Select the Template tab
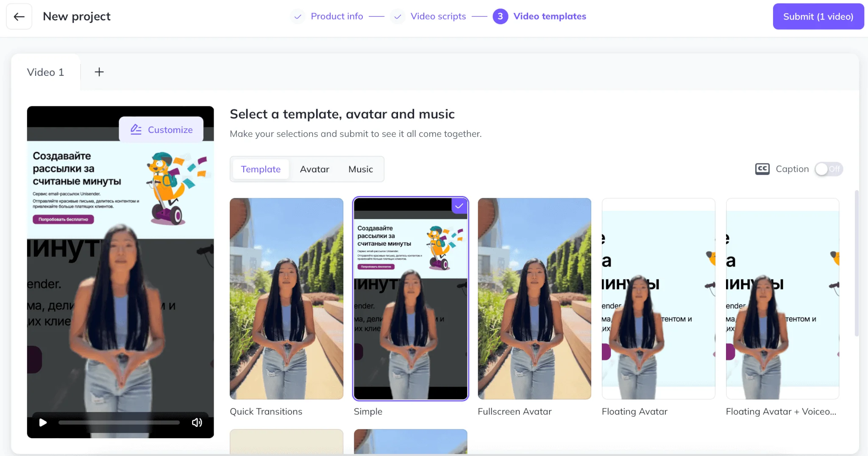Screen dimensions: 868x456 point(261,169)
